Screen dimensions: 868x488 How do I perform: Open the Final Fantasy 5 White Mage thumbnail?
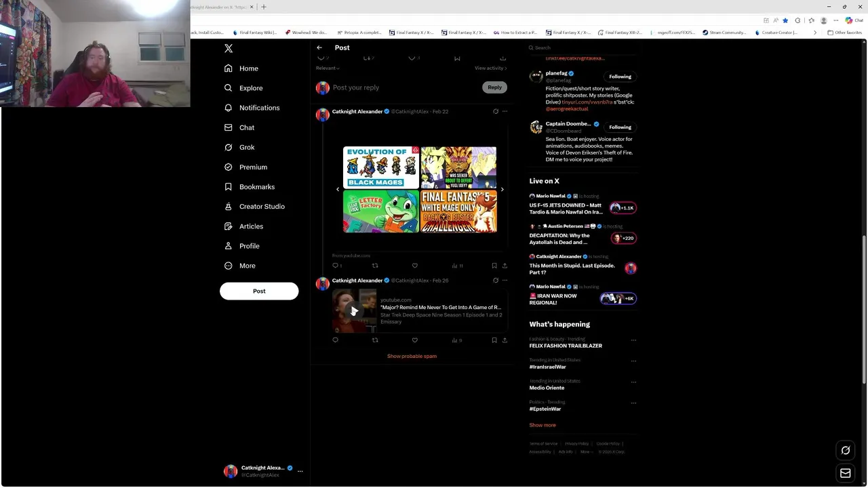[458, 211]
